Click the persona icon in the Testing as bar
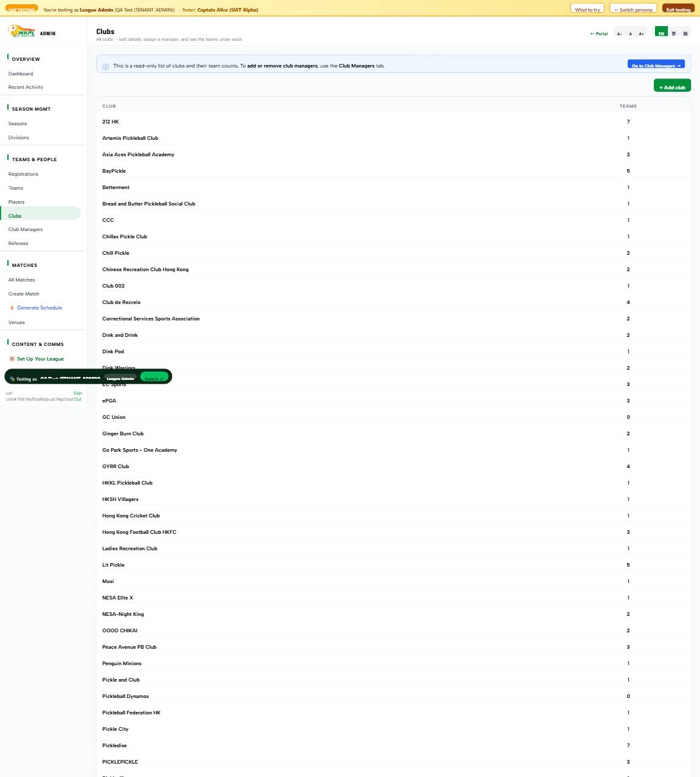The image size is (700, 777). (12, 379)
